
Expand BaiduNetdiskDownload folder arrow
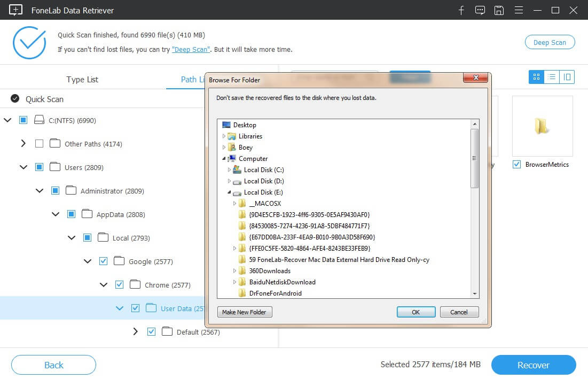click(234, 282)
